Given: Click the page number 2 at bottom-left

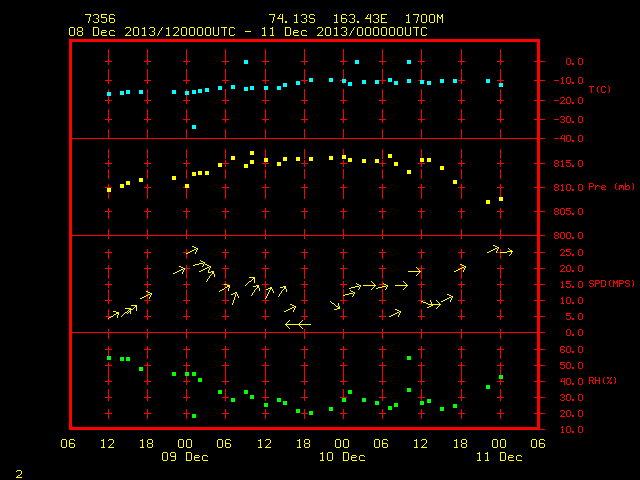Looking at the screenshot, I should click(19, 474).
